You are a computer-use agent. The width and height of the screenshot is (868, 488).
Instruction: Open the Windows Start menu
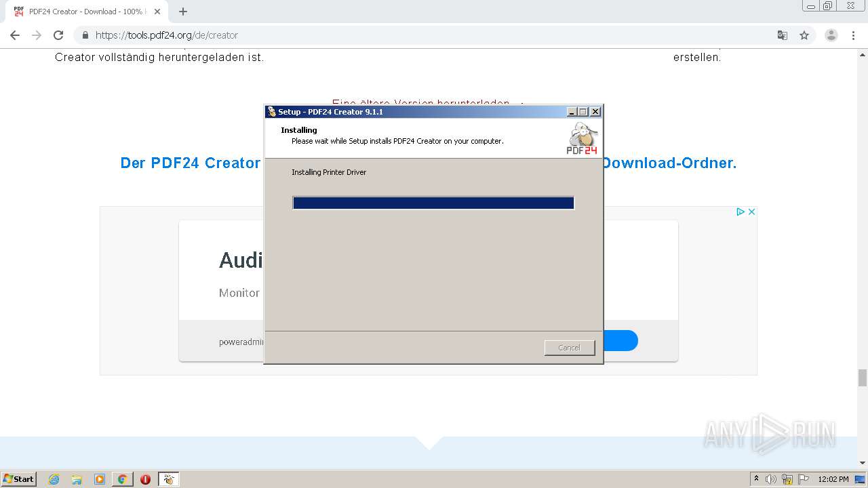(x=19, y=479)
